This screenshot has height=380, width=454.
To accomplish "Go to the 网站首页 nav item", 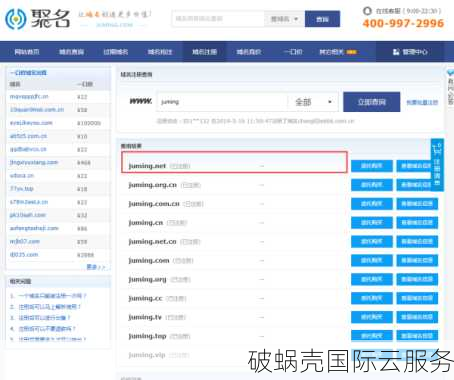I will tap(27, 52).
